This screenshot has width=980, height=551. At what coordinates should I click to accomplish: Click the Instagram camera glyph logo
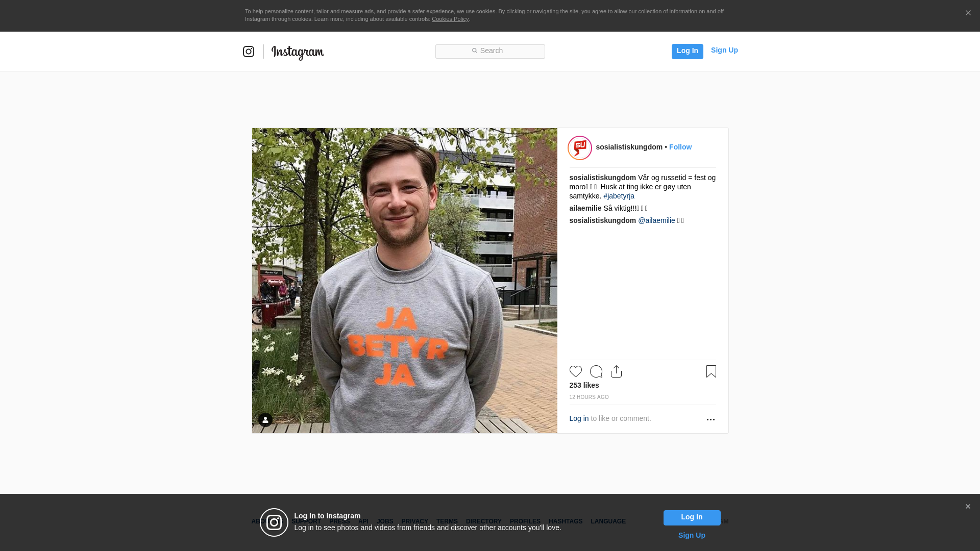click(249, 52)
